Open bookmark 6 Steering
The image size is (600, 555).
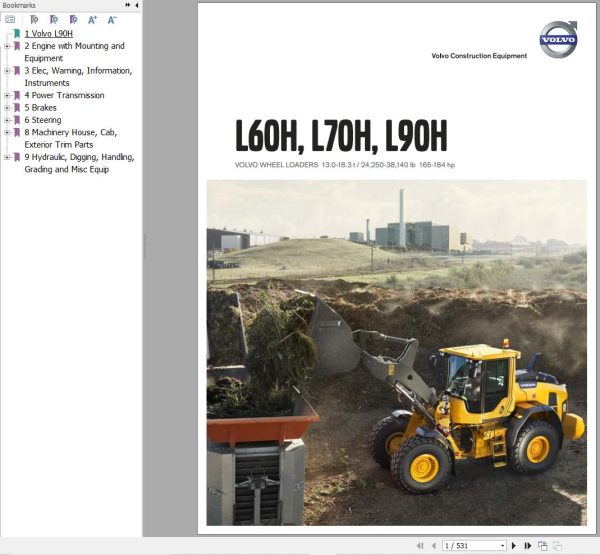(43, 120)
